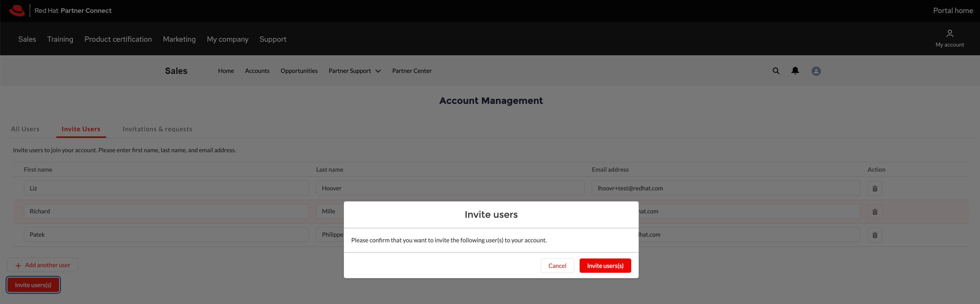Click the Red Hat logo icon
Viewport: 980px width, 304px height.
17,10
